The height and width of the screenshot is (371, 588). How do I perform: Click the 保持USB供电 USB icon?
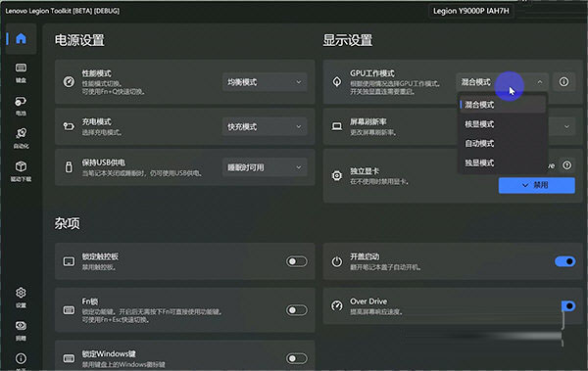pyautogui.click(x=69, y=167)
